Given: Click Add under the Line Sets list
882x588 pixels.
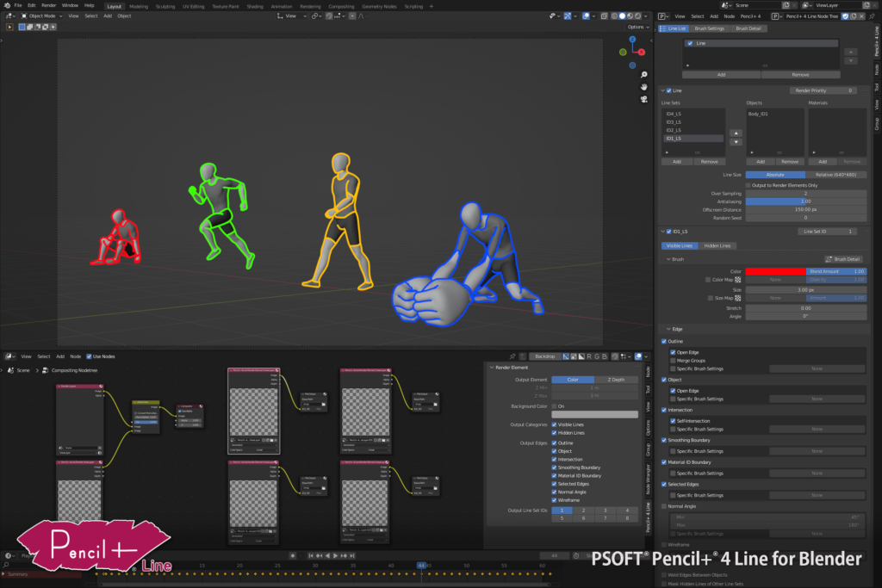Looking at the screenshot, I should [676, 161].
